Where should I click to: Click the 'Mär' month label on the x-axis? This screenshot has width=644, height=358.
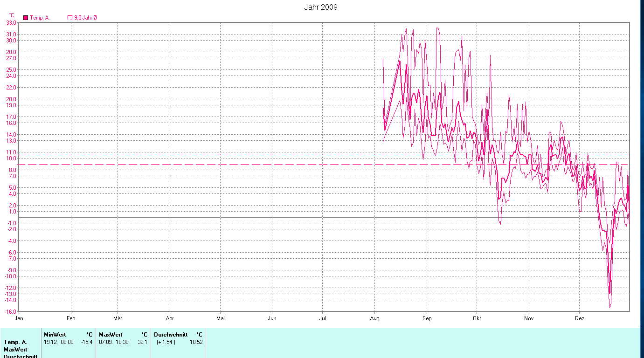118,318
